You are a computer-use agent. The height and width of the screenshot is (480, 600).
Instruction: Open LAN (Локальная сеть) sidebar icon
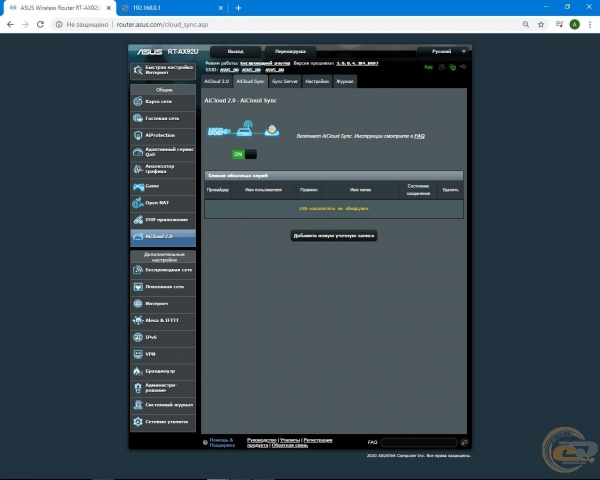(x=138, y=287)
